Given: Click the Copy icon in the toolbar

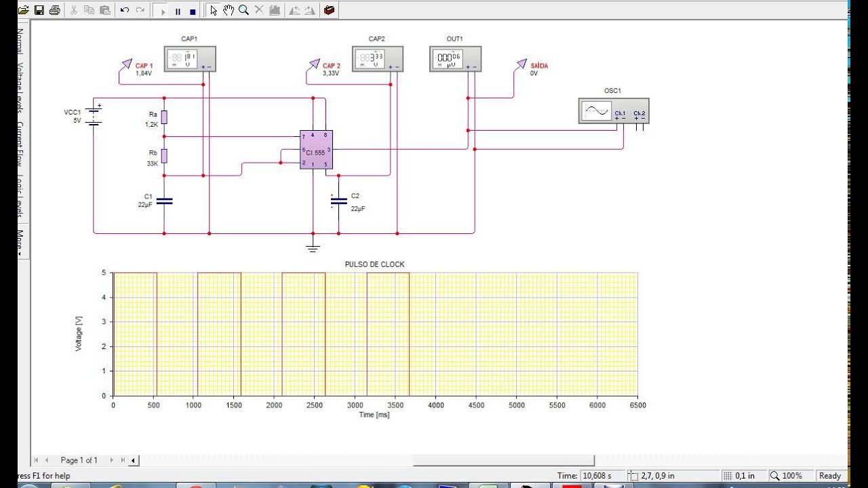Looking at the screenshot, I should pyautogui.click(x=90, y=10).
